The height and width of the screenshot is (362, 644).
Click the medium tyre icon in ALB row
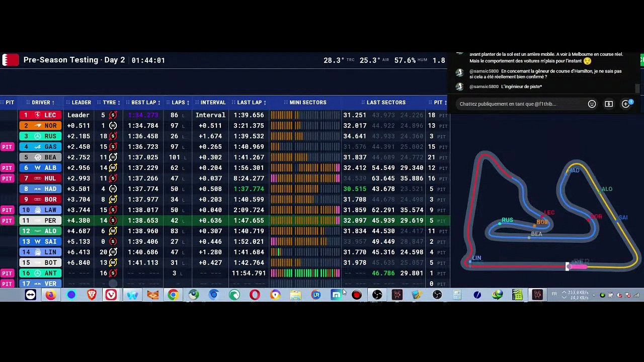pyautogui.click(x=113, y=168)
